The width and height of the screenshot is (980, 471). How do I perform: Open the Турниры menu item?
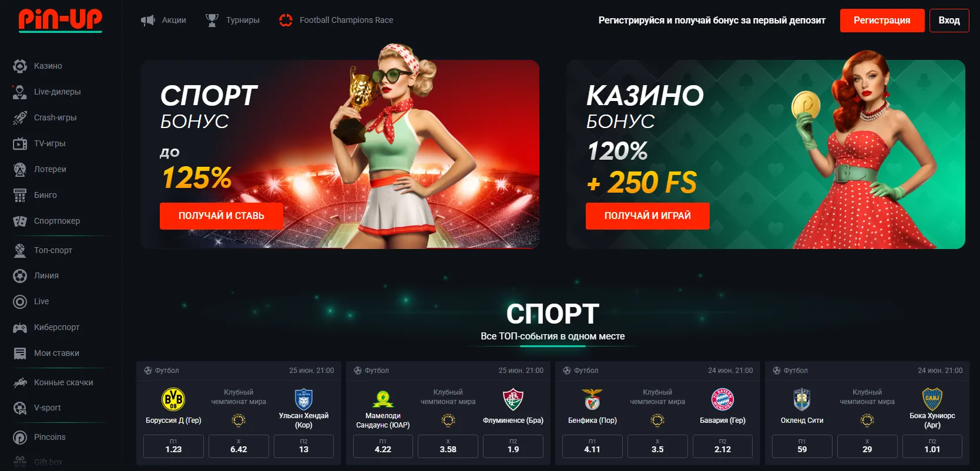[x=233, y=20]
